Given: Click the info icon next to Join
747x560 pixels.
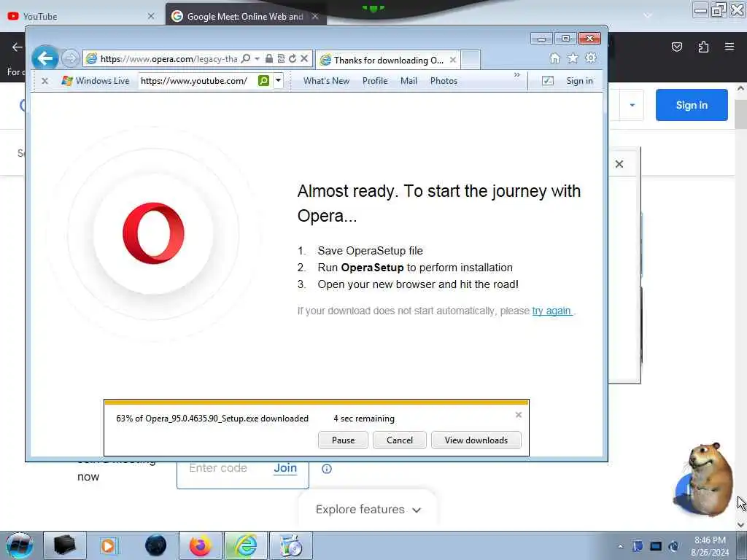Looking at the screenshot, I should click(326, 469).
